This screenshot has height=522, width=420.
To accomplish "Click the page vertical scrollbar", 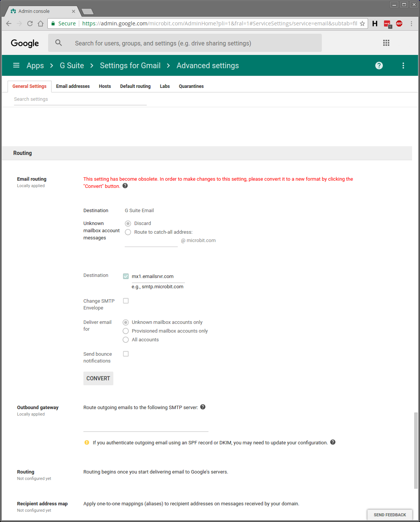I will click(x=416, y=451).
